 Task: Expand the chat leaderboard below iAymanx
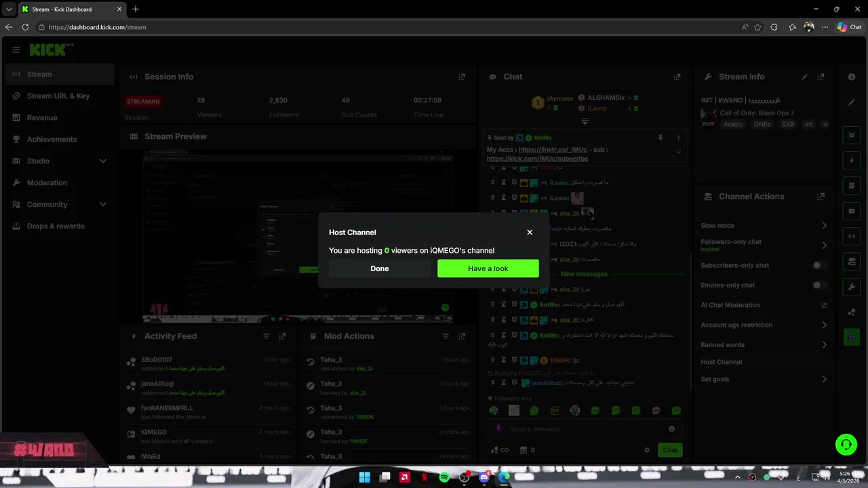pyautogui.click(x=585, y=121)
